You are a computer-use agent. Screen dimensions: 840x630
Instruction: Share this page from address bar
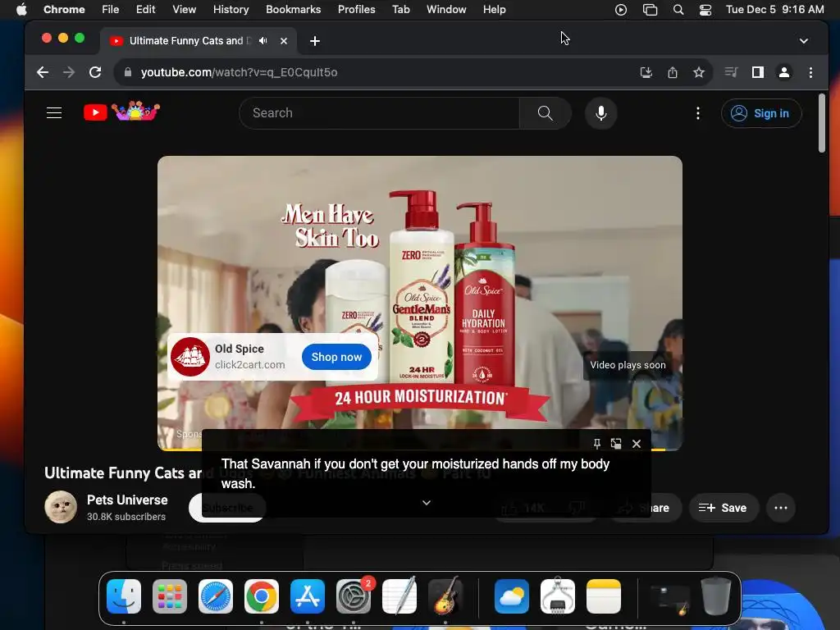coord(673,72)
